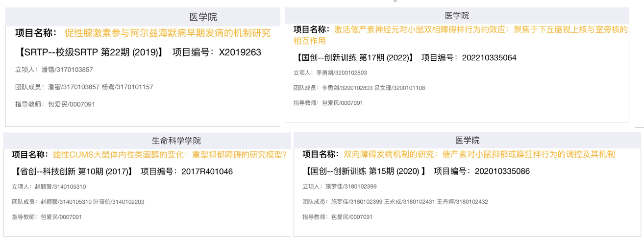Select the top-right 医学院 header bar

pos(457,16)
